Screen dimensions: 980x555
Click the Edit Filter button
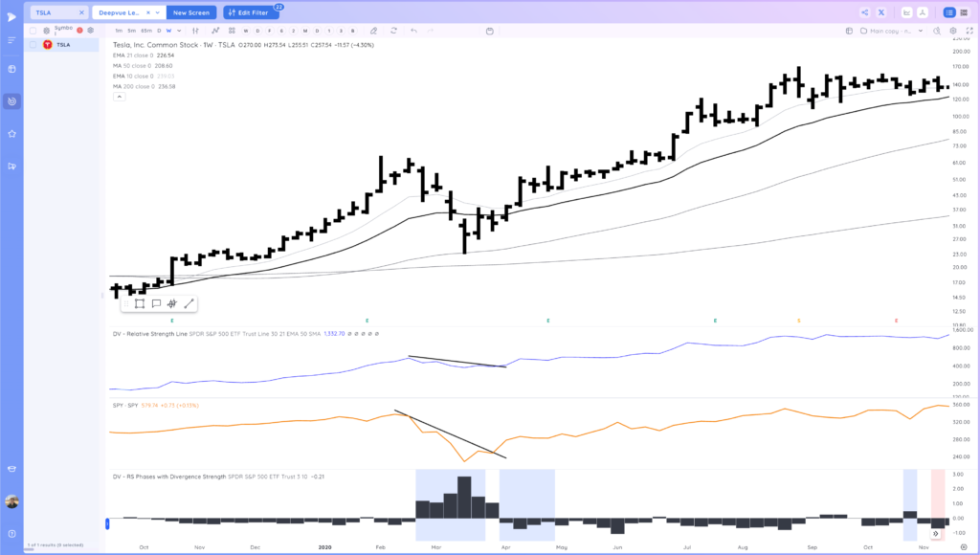tap(252, 12)
